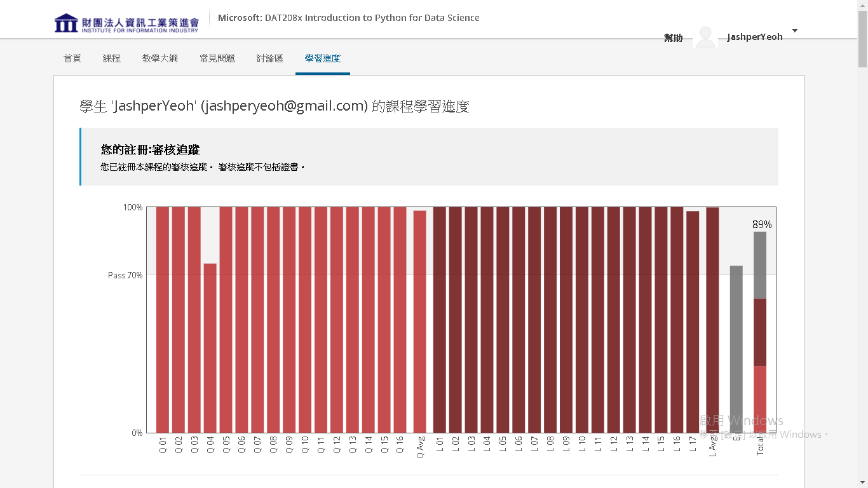Click the L Avg bar in the chart
Viewport: 868px width, 488px height.
pos(713,318)
